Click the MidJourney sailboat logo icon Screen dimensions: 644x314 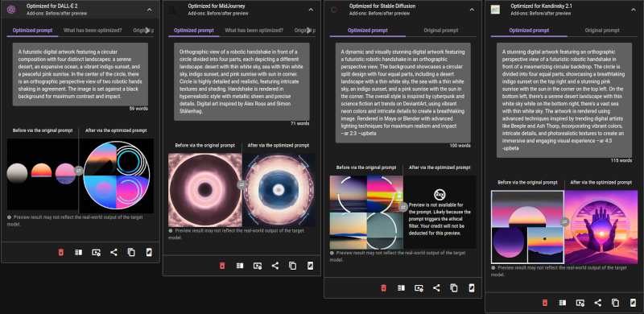173,10
